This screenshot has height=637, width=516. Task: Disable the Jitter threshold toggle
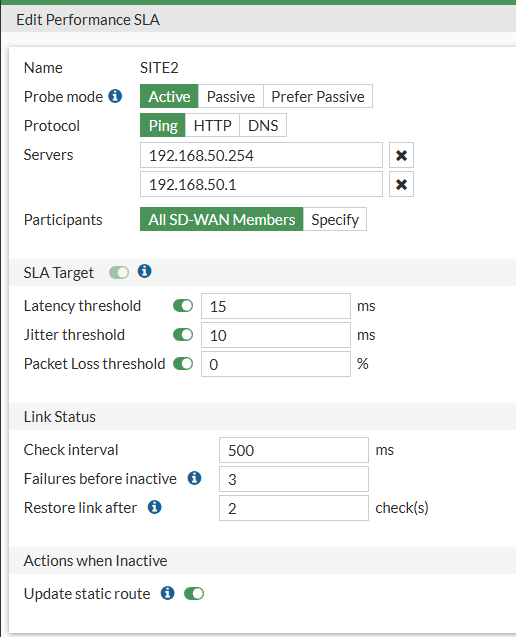click(x=183, y=335)
